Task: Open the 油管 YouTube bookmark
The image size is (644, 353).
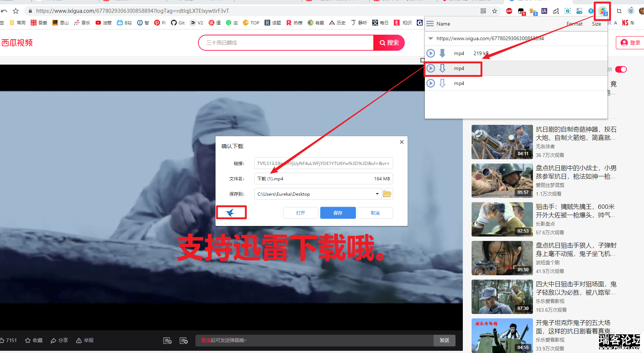Action: click(103, 23)
